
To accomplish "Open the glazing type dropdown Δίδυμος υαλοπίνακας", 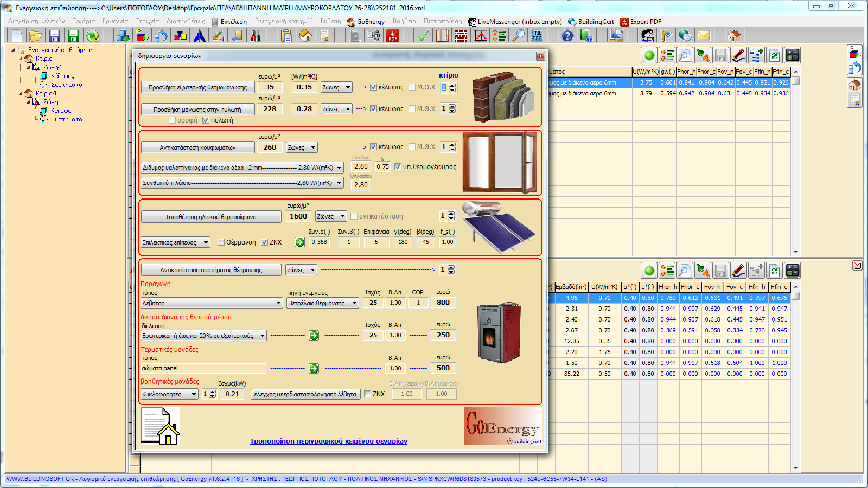I will pos(242,168).
